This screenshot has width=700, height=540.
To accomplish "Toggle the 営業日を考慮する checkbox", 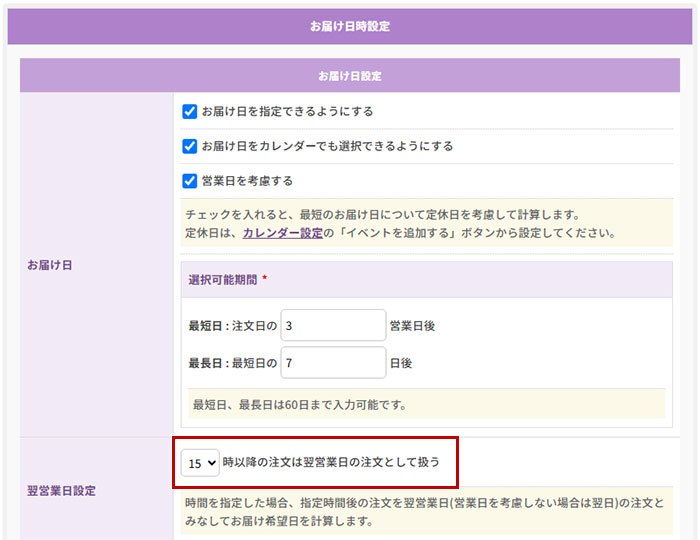I will tap(189, 181).
